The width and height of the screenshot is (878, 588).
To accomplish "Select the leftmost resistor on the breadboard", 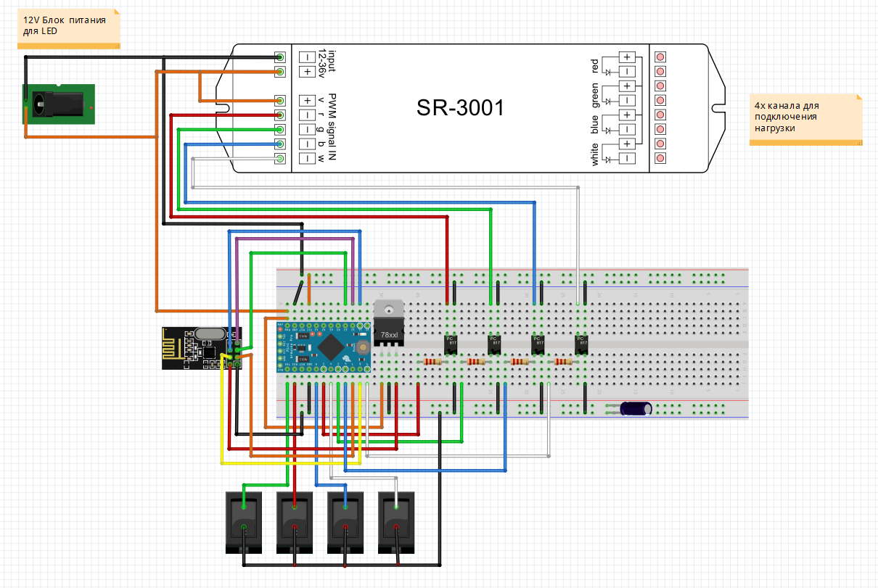I will coord(432,362).
